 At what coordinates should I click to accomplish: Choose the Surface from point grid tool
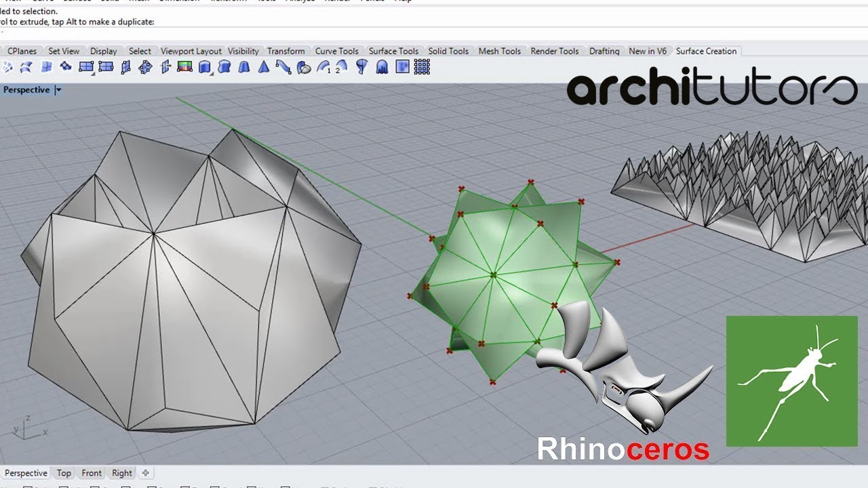pyautogui.click(x=422, y=67)
